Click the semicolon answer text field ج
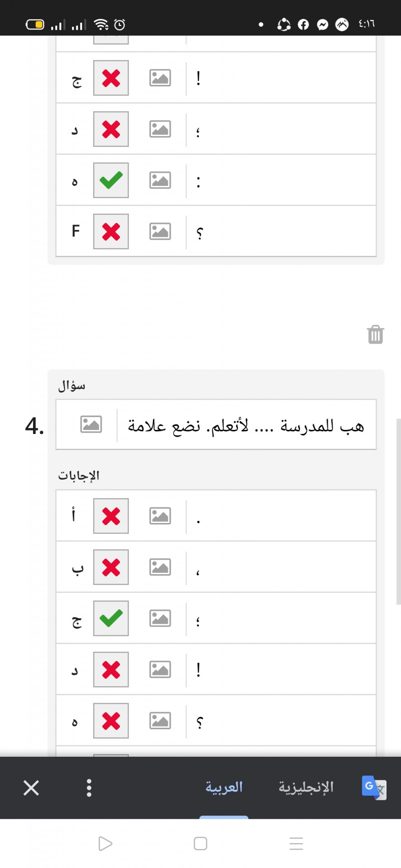Viewport: 401px width, 868px height. click(x=281, y=618)
